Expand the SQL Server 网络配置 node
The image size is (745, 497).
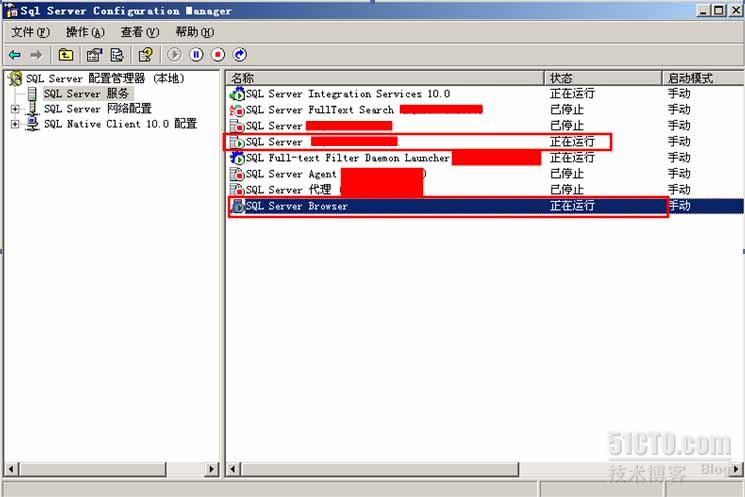point(15,109)
